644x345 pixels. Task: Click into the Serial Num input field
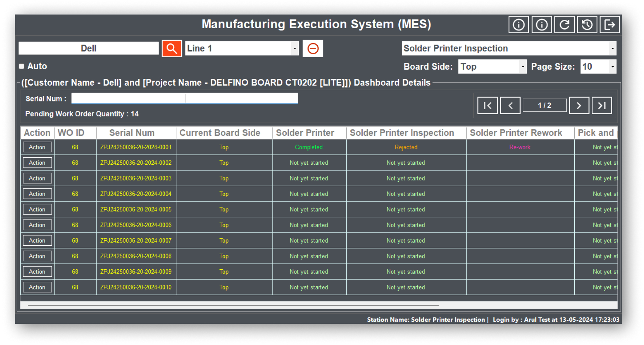(x=185, y=98)
